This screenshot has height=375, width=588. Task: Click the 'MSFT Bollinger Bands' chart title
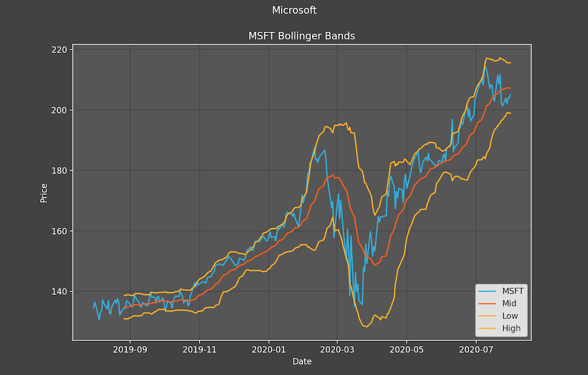[x=301, y=36]
